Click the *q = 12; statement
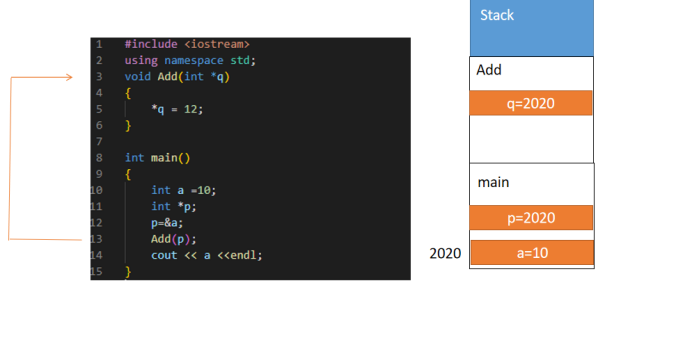This screenshot has height=364, width=692. [177, 109]
